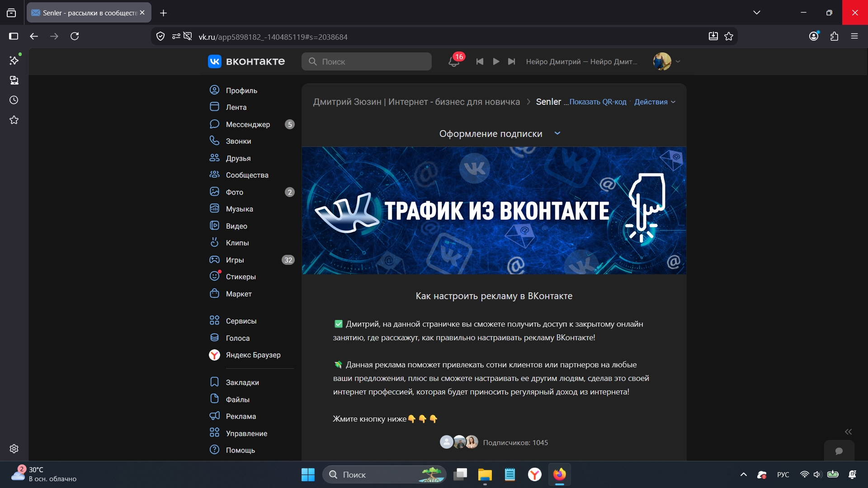Click the Видео icon in sidebar

coord(214,225)
